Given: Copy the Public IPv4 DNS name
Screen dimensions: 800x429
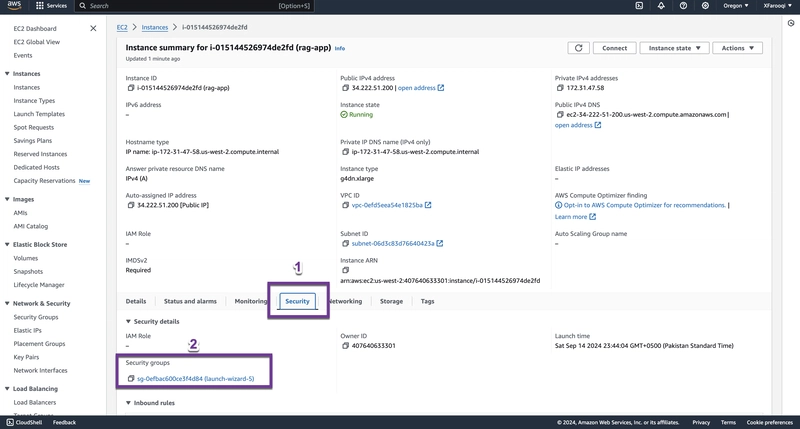Looking at the screenshot, I should (x=560, y=115).
